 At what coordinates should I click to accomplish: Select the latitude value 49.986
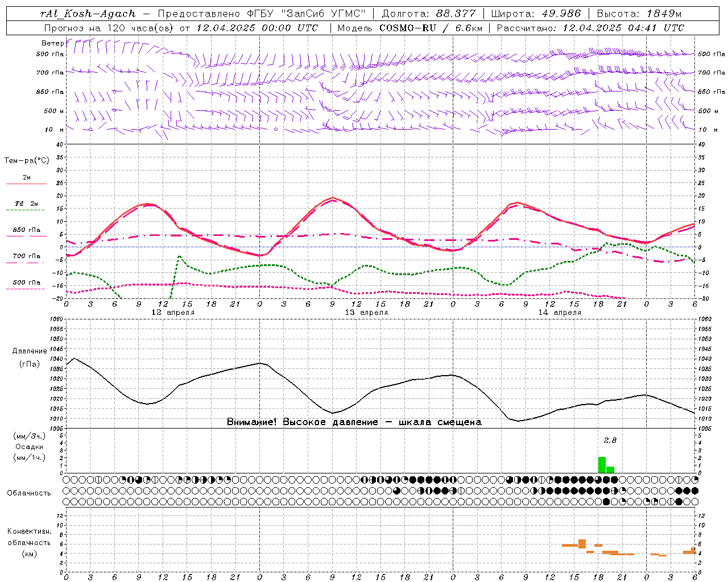(561, 14)
